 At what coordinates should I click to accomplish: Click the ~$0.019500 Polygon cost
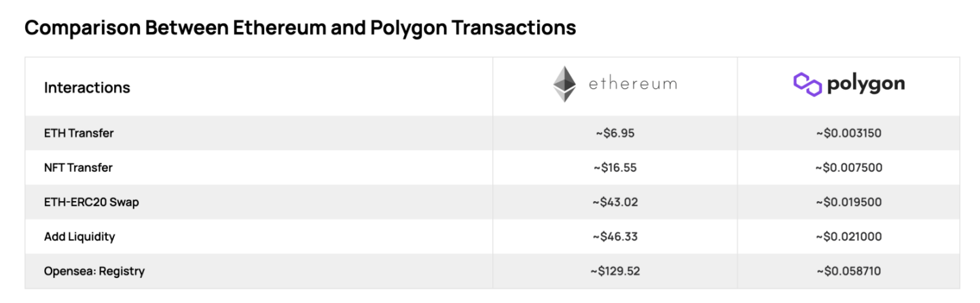pos(849,202)
